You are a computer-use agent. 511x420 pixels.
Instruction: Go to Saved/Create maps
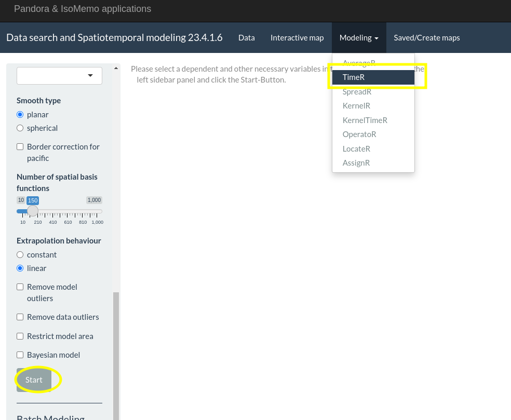426,37
